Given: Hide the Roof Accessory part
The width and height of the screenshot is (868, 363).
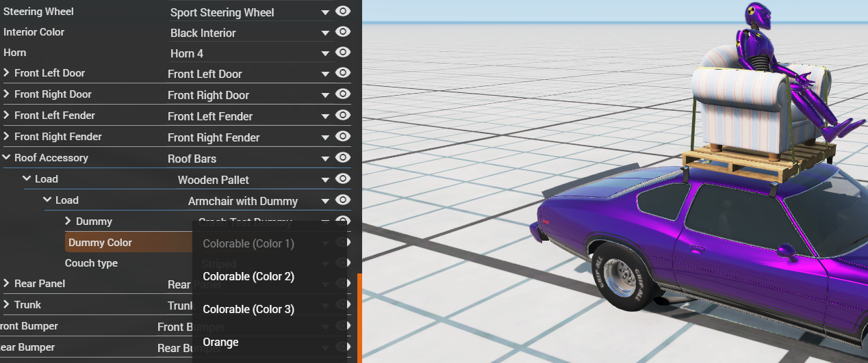Looking at the screenshot, I should 343,157.
